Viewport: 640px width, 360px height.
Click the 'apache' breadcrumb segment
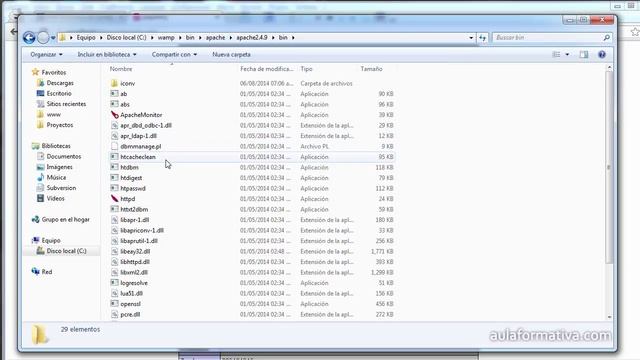pyautogui.click(x=215, y=38)
